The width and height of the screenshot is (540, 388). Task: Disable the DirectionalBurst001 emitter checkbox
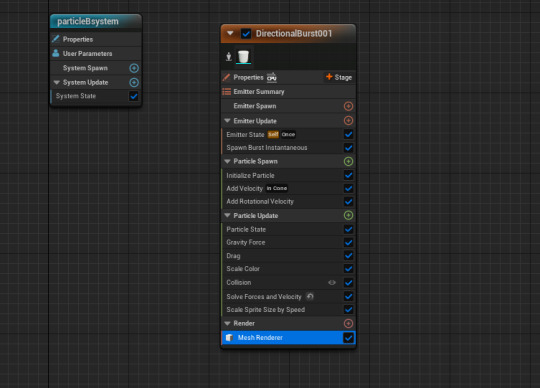click(246, 34)
